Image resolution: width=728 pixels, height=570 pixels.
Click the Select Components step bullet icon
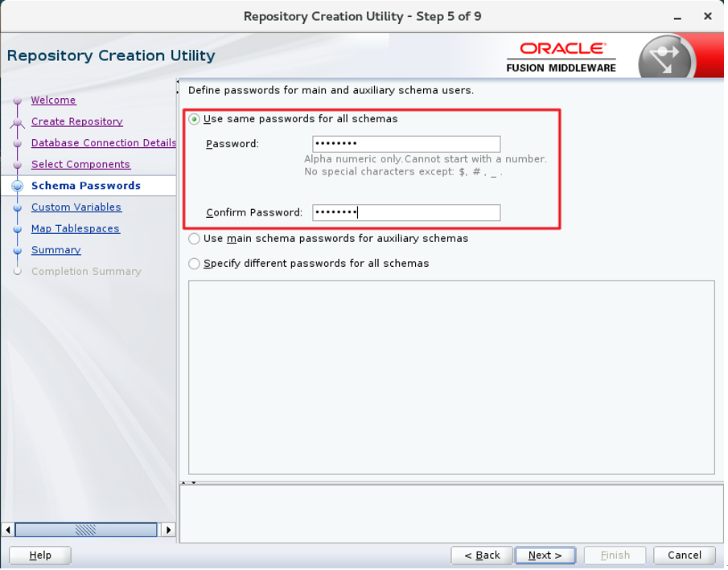pos(18,166)
